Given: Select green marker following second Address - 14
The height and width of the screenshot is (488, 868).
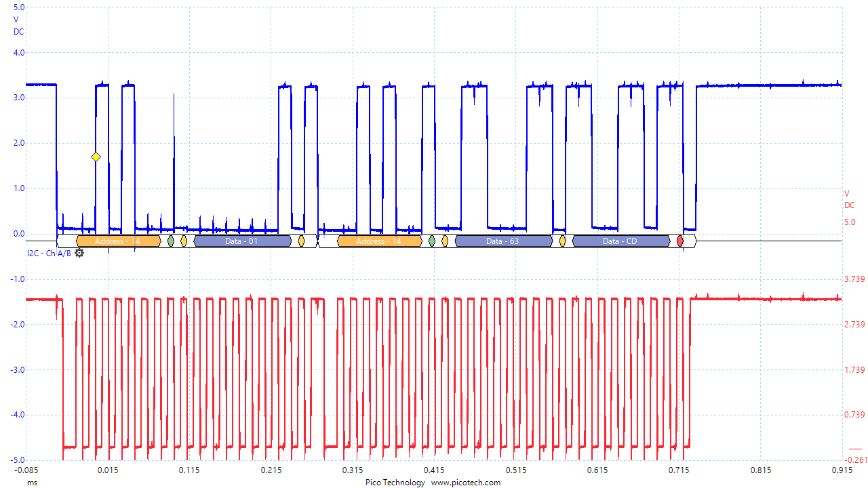Looking at the screenshot, I should point(432,241).
